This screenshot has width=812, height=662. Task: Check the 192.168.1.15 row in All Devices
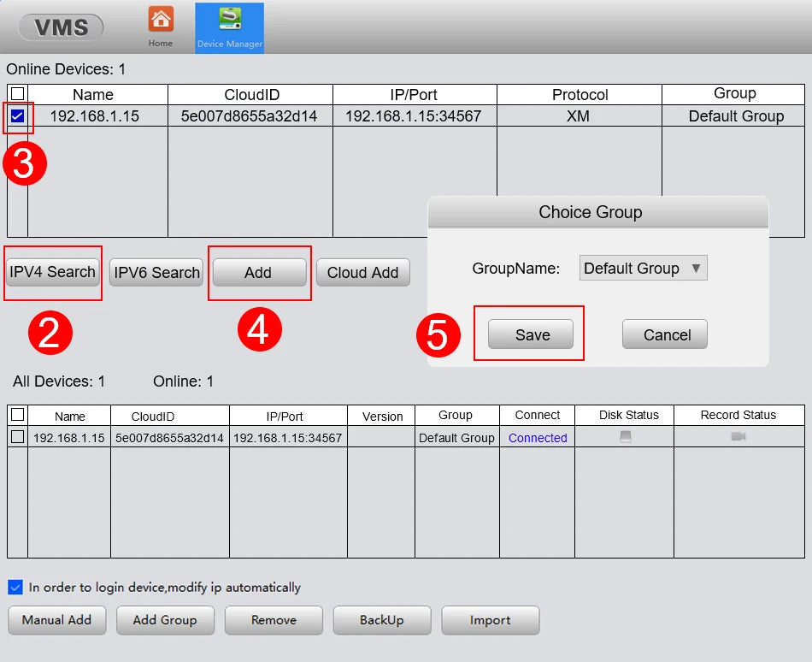[x=17, y=437]
